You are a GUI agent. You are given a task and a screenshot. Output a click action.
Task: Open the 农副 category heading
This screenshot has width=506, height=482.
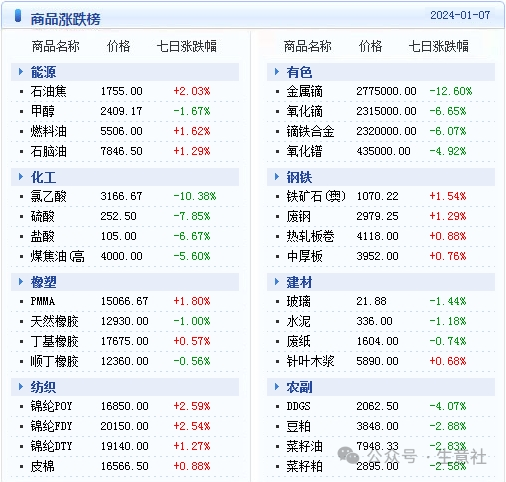pos(299,387)
